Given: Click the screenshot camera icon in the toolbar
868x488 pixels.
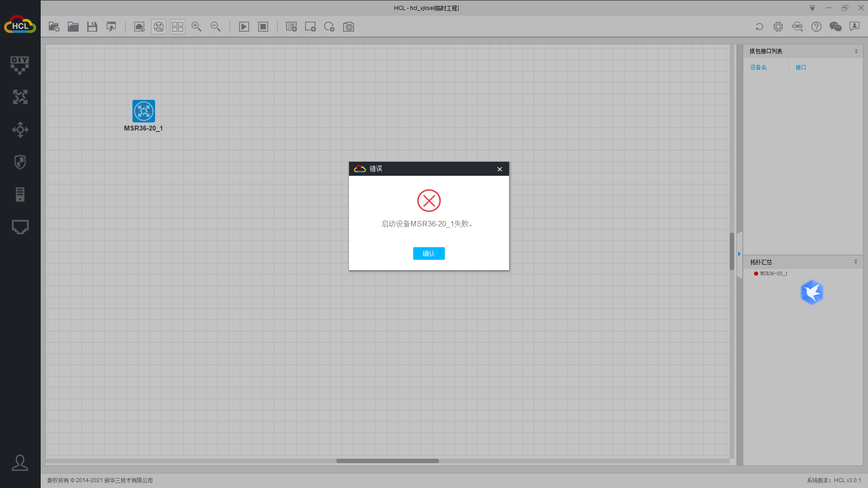Looking at the screenshot, I should pos(349,27).
